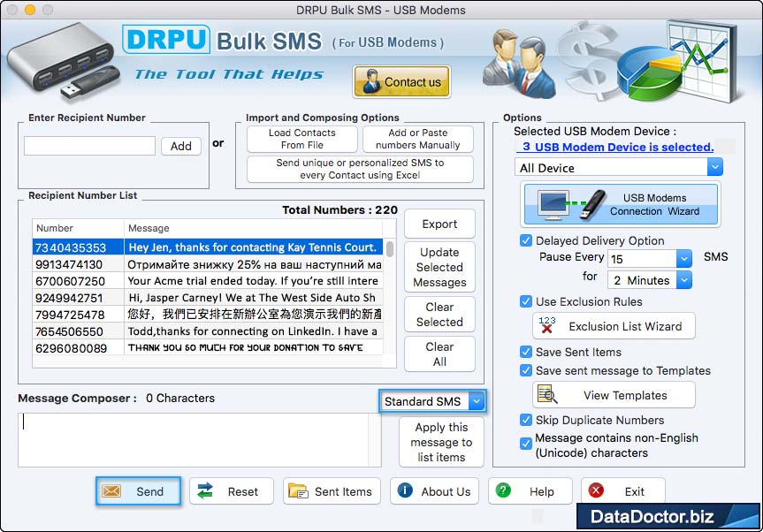
Task: Click View Templates button
Action: pyautogui.click(x=614, y=395)
